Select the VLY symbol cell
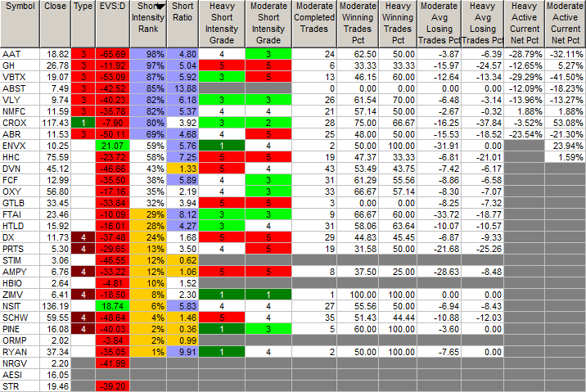Screen dimensions: 586x392 point(20,100)
